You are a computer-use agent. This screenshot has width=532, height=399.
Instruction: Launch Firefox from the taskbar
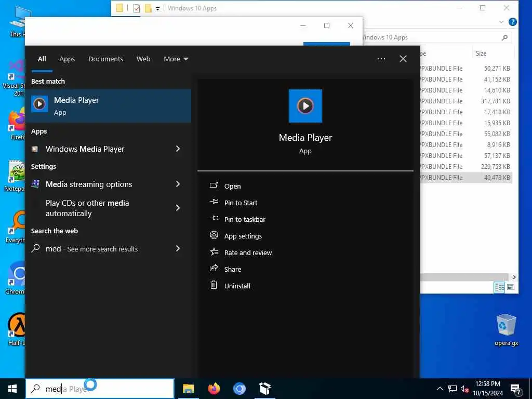pos(214,389)
